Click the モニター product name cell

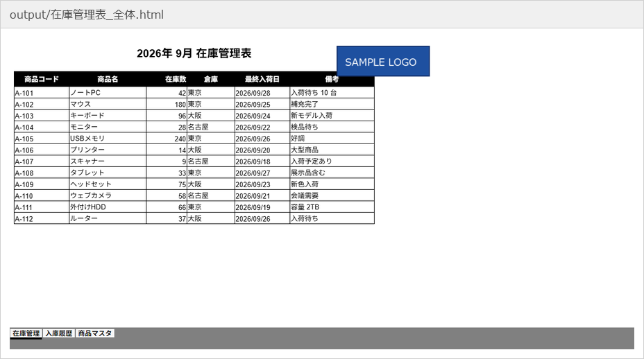[108, 128]
